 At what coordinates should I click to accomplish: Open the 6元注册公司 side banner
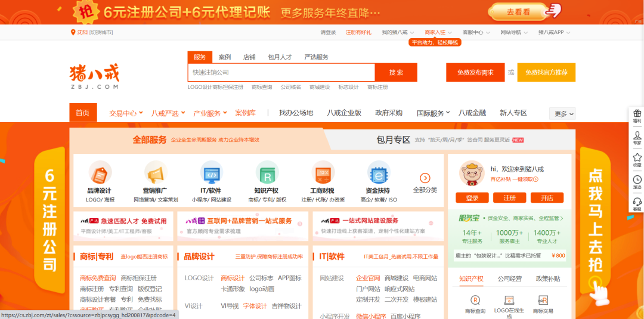click(x=49, y=221)
